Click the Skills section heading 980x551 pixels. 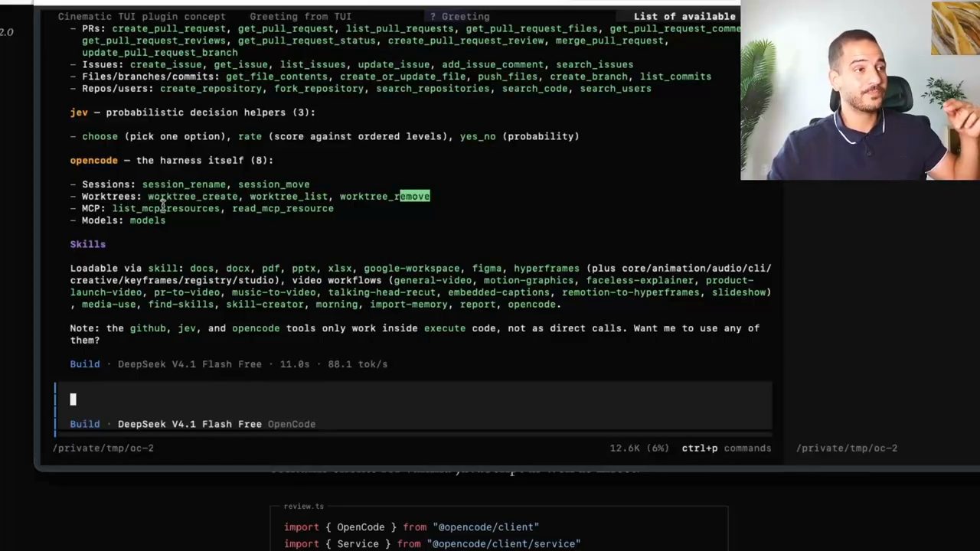click(x=88, y=244)
